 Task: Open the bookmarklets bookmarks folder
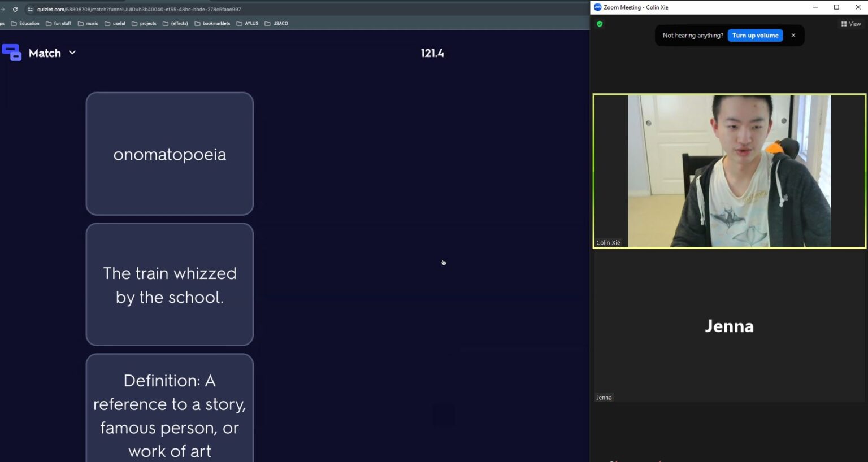pyautogui.click(x=212, y=24)
